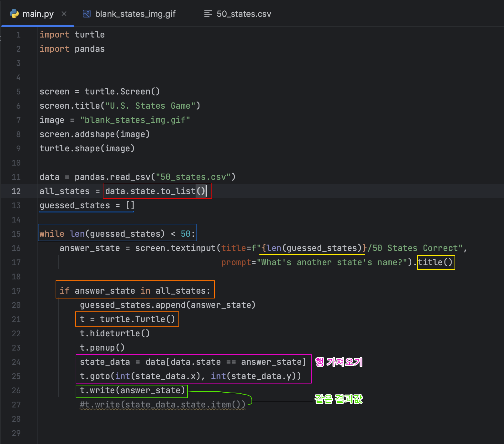This screenshot has height=444, width=504.
Task: Click 'while len(guessed_states) < 50:' line
Action: click(x=117, y=234)
